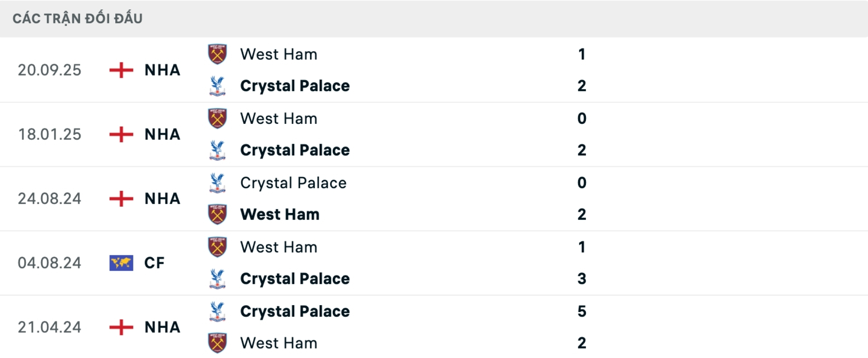Click England flag icon beside 20.09.25
Image resolution: width=868 pixels, height=358 pixels.
coord(121,70)
